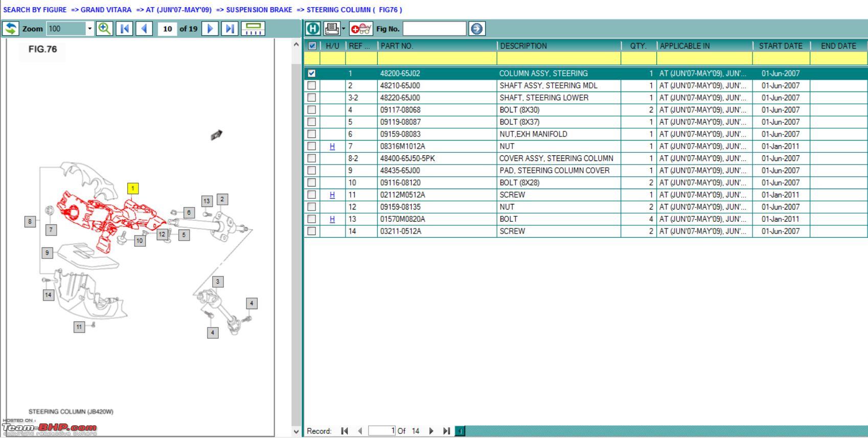This screenshot has width=868, height=438.
Task: Go to the previous figure page
Action: point(144,29)
